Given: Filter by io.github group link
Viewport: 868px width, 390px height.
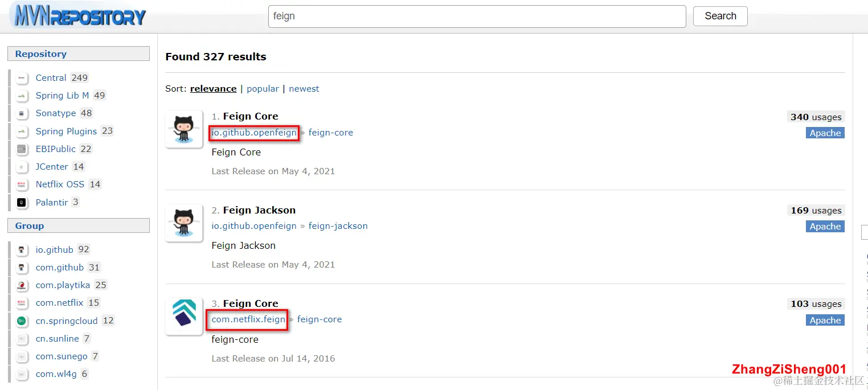Looking at the screenshot, I should coord(54,250).
